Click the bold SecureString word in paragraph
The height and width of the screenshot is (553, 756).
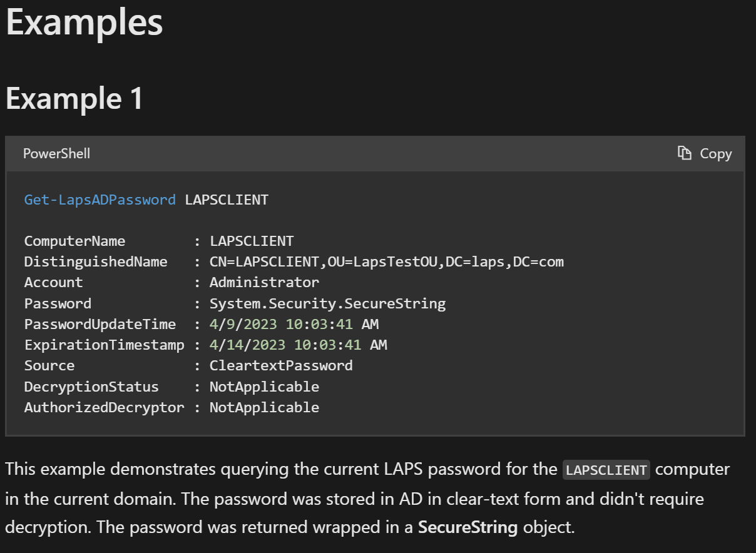[467, 527]
